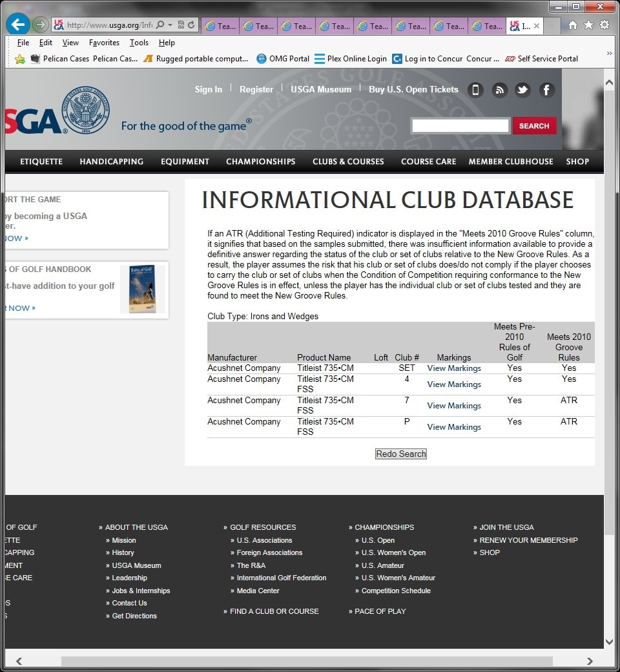
Task: Open View Markings for club 7
Action: pos(454,406)
